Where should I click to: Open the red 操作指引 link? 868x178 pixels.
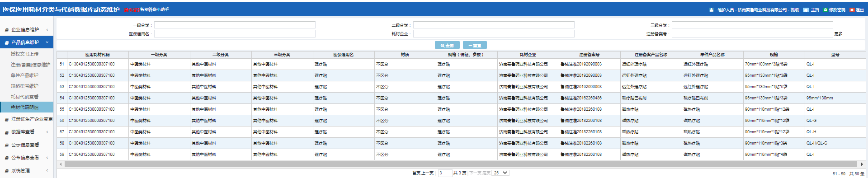(132, 9)
